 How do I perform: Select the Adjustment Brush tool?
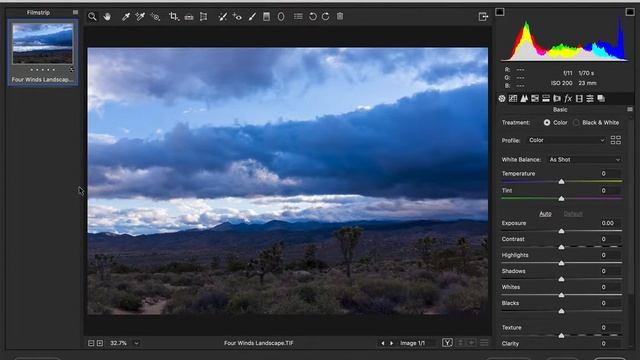pos(252,17)
